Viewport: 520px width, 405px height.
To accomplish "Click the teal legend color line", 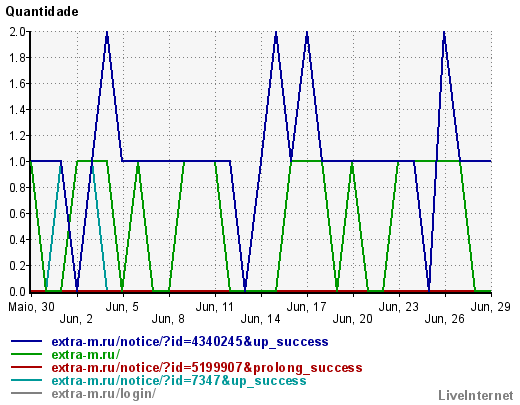I will 26,380.
